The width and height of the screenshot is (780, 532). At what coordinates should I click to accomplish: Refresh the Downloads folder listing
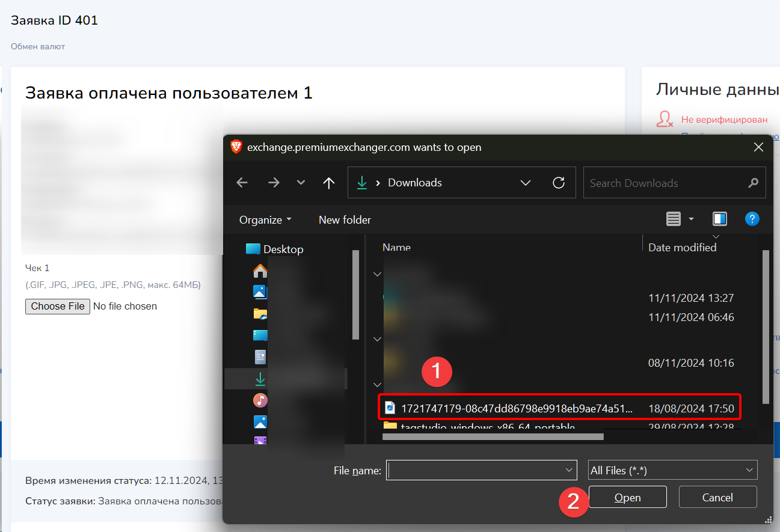pos(559,183)
